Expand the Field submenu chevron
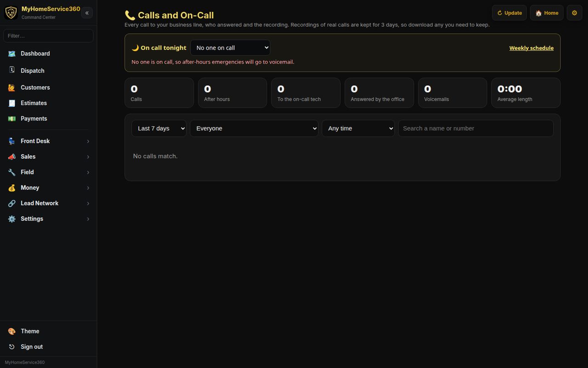The image size is (588, 368). [x=88, y=172]
